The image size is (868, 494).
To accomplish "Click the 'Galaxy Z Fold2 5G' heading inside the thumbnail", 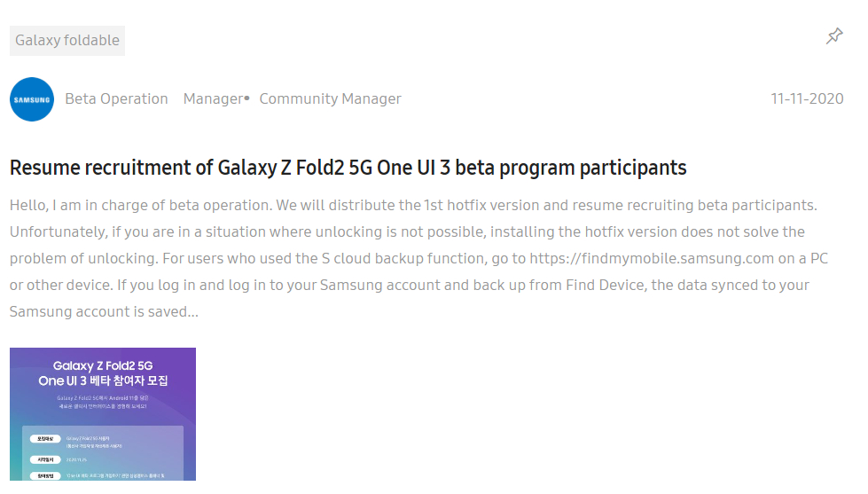I will click(103, 365).
